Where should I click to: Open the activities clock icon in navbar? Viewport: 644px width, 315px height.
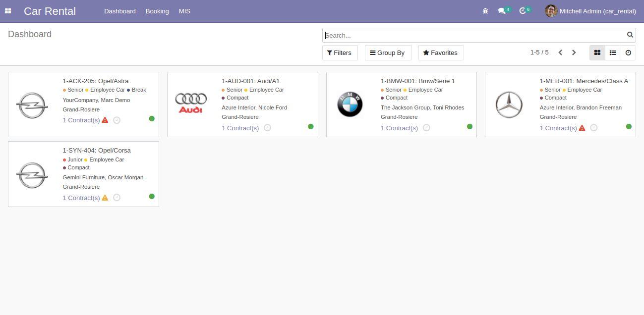(x=523, y=11)
